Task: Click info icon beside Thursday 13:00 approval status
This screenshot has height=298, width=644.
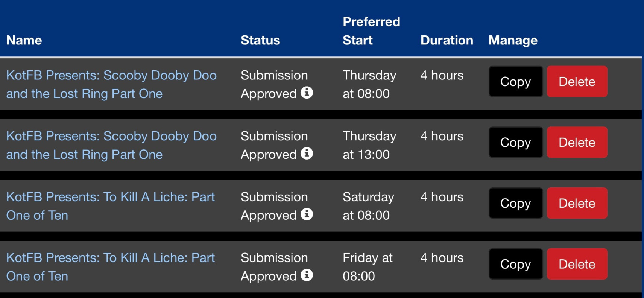Action: [307, 154]
